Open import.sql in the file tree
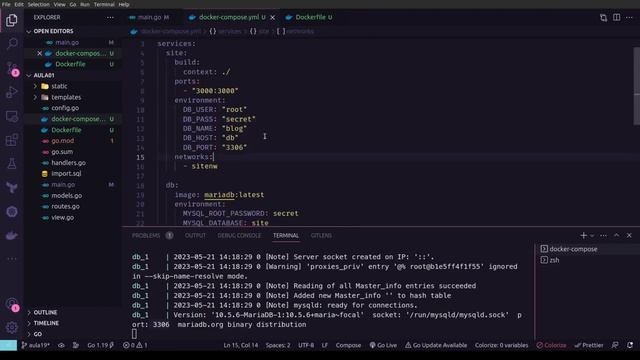Viewport: 640px width, 360px height. [66, 173]
